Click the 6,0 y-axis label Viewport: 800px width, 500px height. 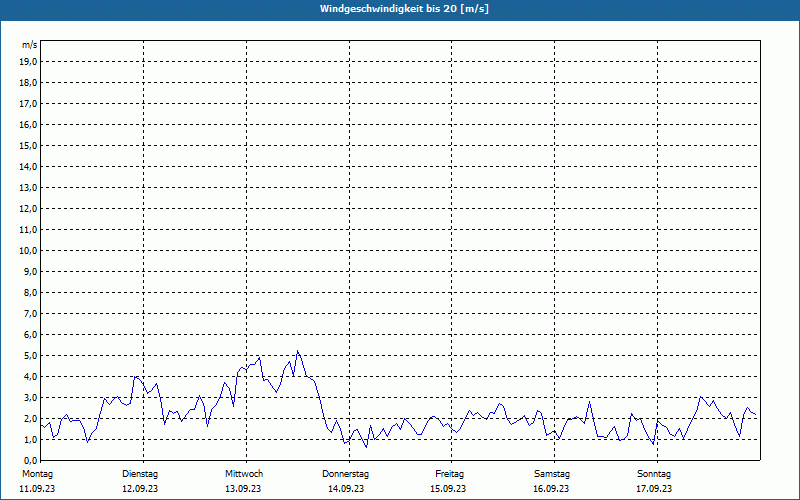[30, 334]
